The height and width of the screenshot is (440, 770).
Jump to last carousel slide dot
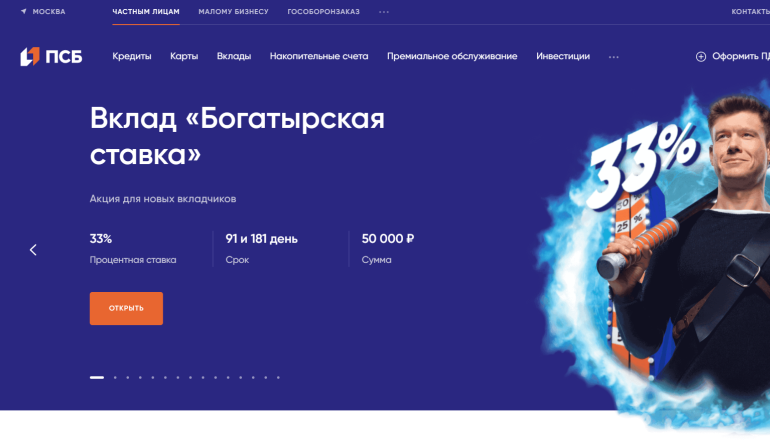click(x=278, y=378)
